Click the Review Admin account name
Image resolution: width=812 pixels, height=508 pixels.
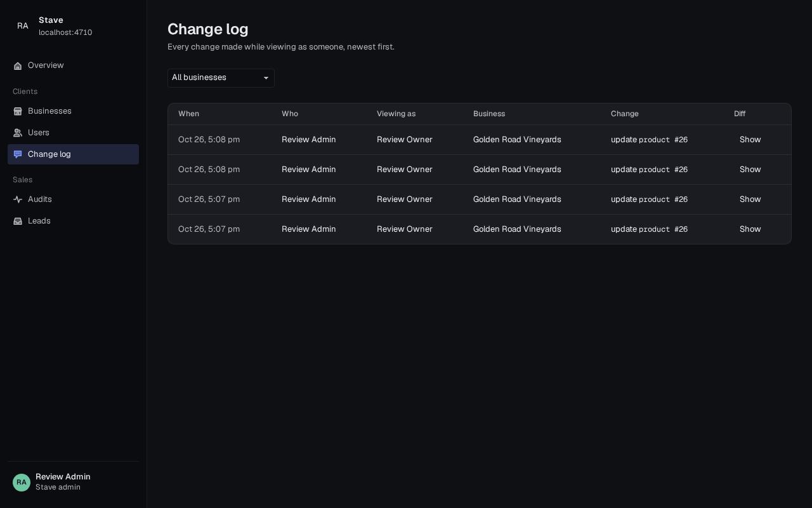(x=63, y=477)
